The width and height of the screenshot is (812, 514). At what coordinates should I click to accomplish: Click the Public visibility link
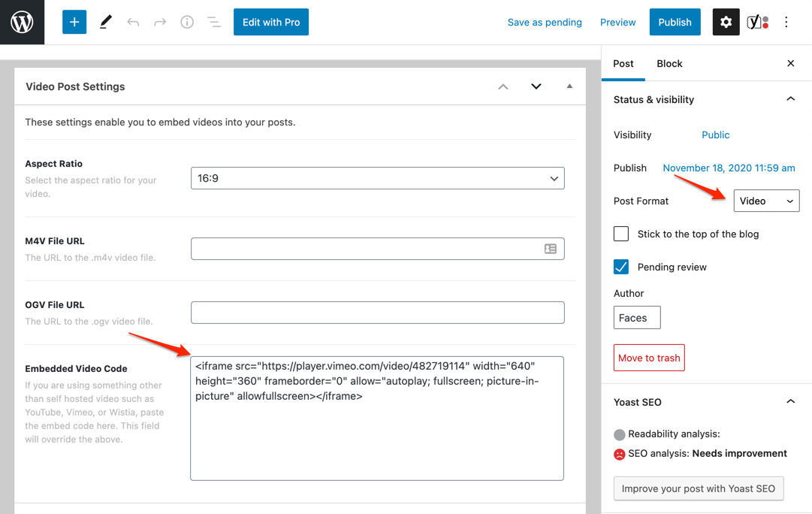[x=715, y=135]
